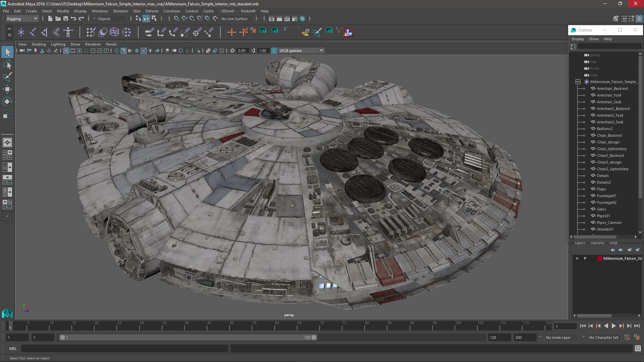Toggle smooth shade all cube button
The width and height of the screenshot is (644, 362).
point(123,51)
